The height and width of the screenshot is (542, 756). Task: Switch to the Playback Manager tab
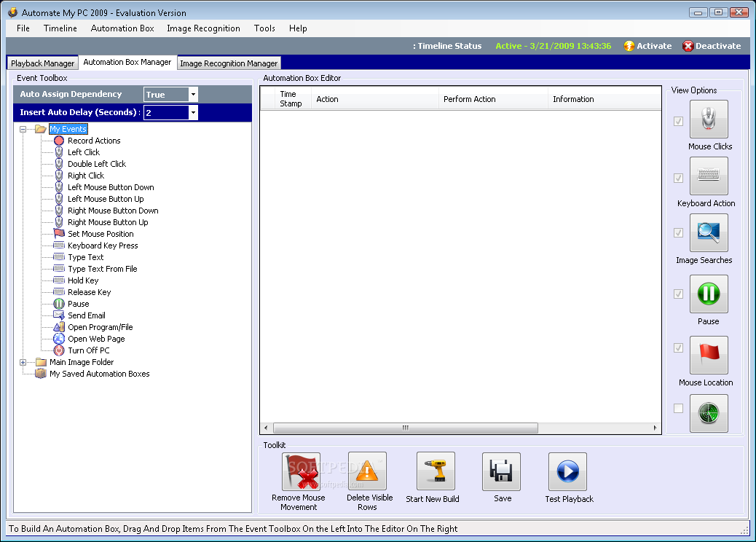click(42, 63)
